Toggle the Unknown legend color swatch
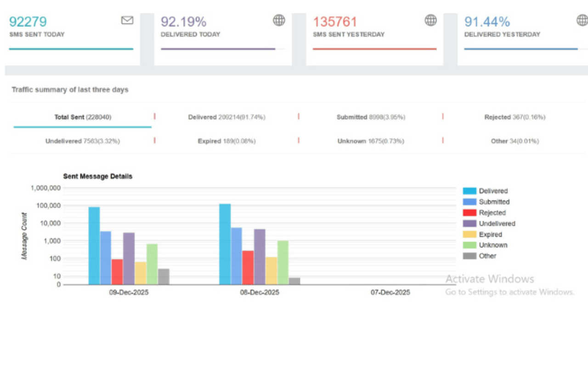 [469, 245]
